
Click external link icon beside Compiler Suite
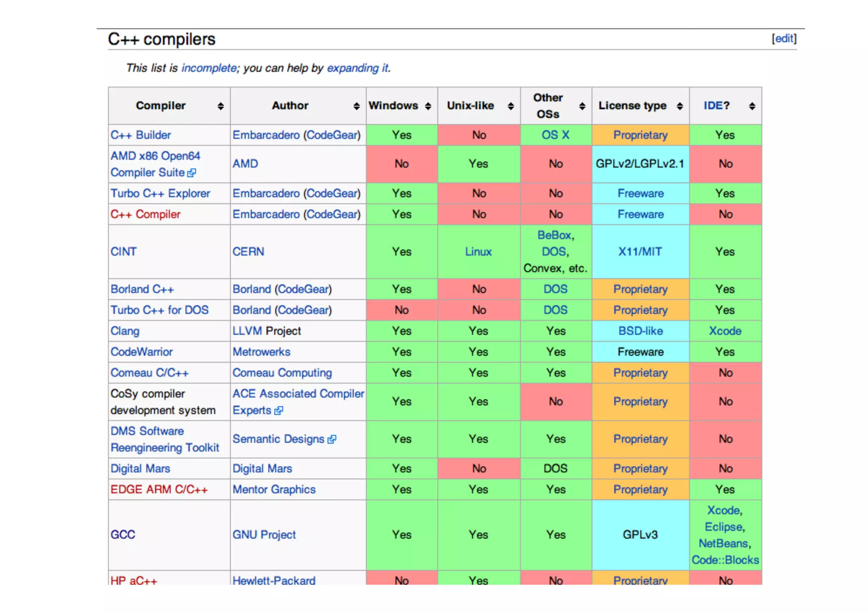[192, 173]
